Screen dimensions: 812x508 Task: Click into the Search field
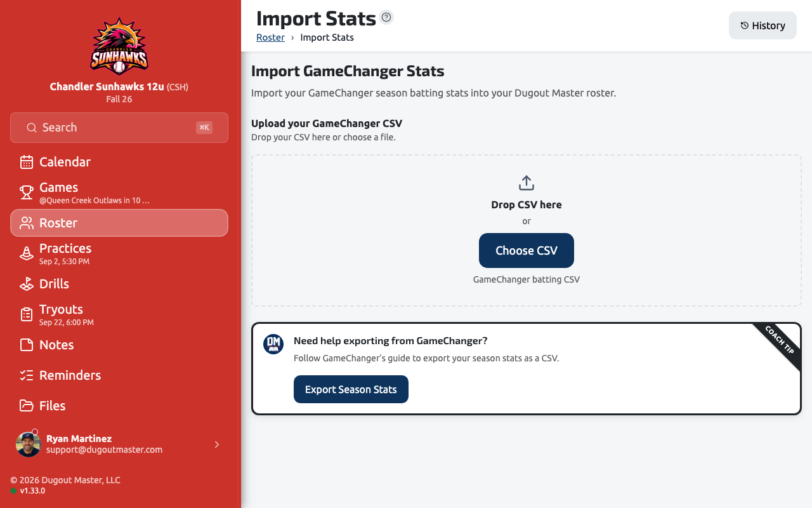click(x=119, y=128)
